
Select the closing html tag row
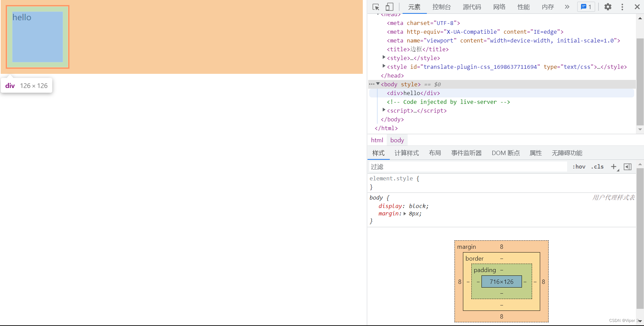click(x=386, y=128)
